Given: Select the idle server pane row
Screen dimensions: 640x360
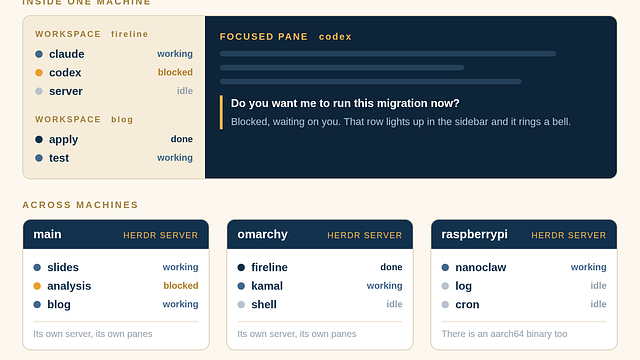Looking at the screenshot, I should 114,91.
